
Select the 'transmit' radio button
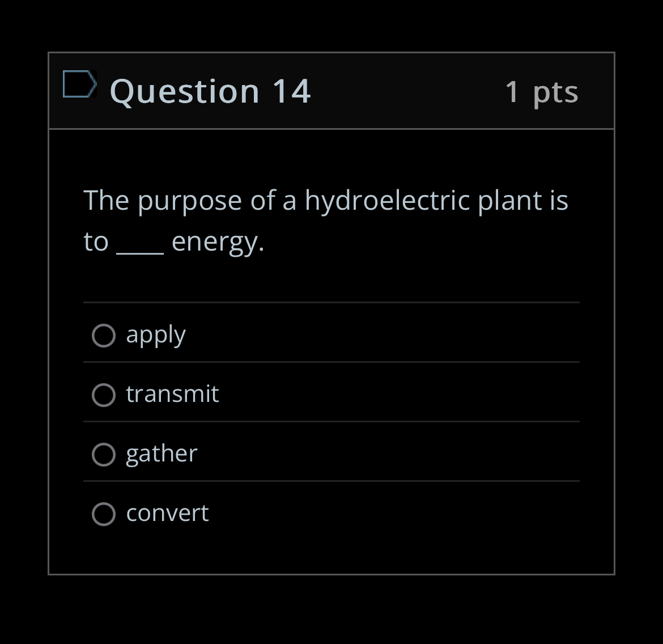coord(104,395)
